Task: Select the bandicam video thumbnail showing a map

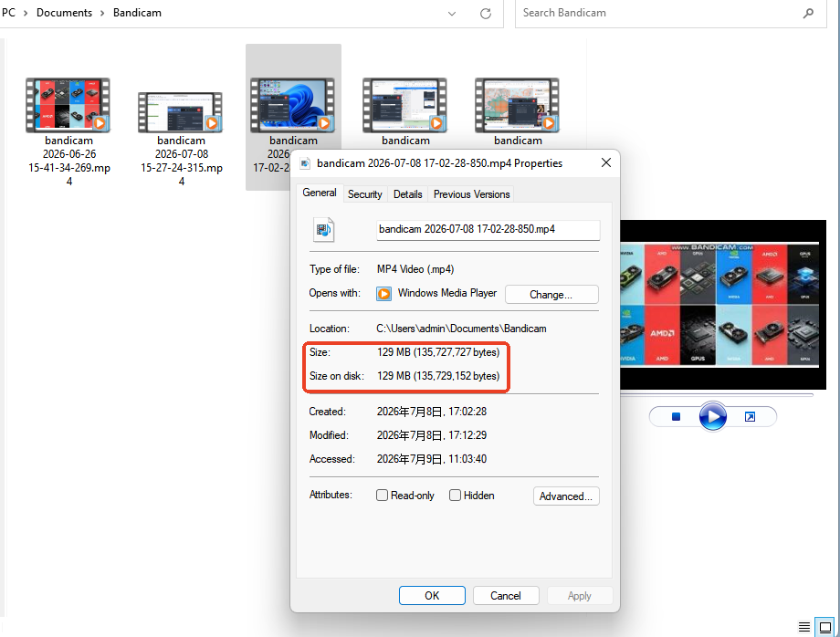Action: 517,105
